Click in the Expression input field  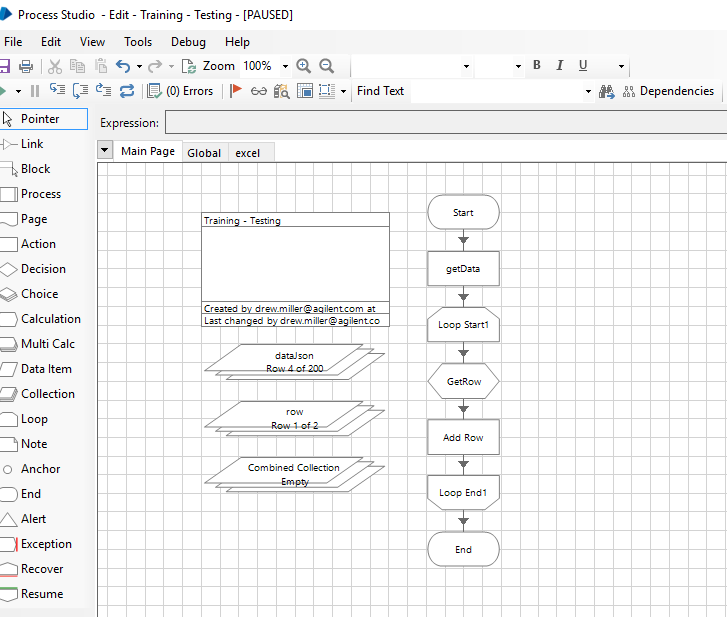(x=445, y=123)
